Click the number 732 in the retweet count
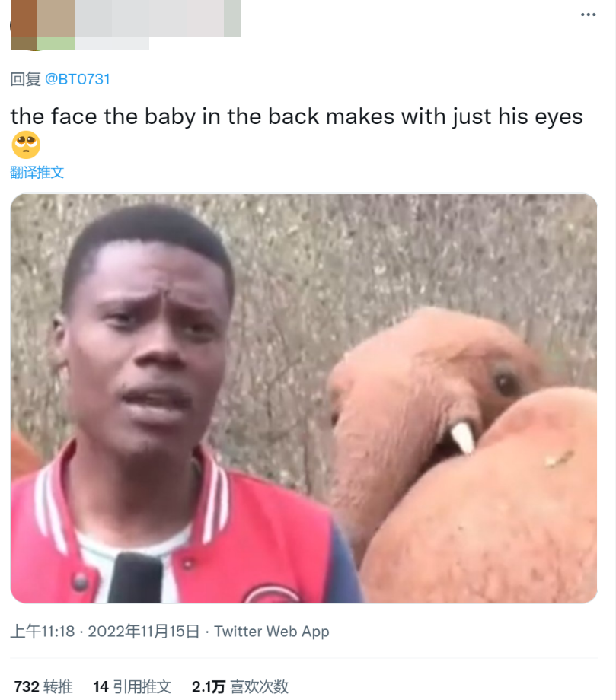Image resolution: width=616 pixels, height=700 pixels. point(27,686)
